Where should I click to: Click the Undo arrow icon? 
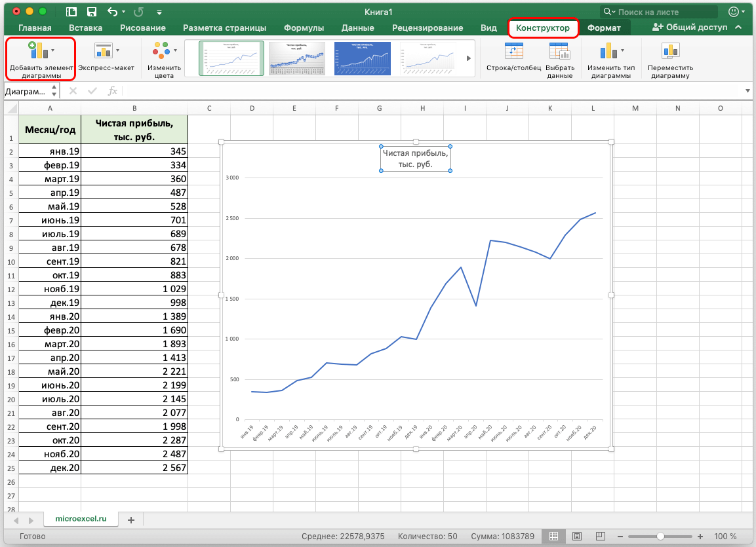pyautogui.click(x=112, y=12)
